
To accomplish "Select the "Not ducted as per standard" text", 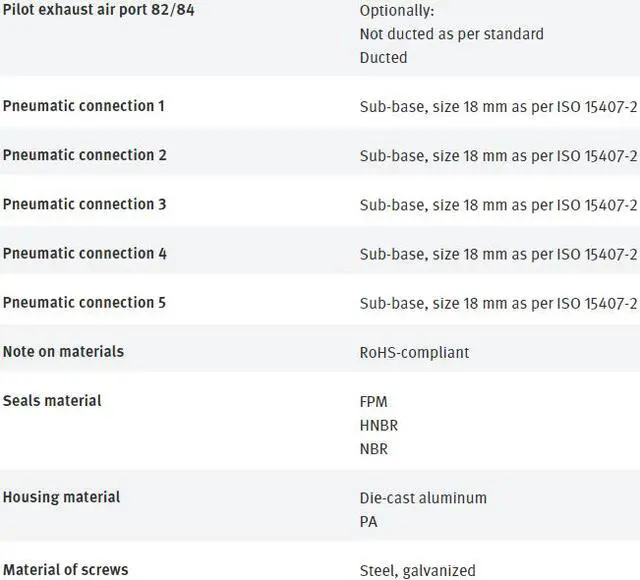I will tap(451, 34).
